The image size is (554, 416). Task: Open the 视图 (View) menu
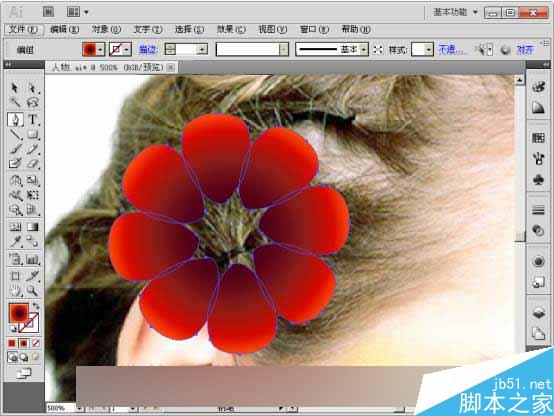tap(272, 29)
